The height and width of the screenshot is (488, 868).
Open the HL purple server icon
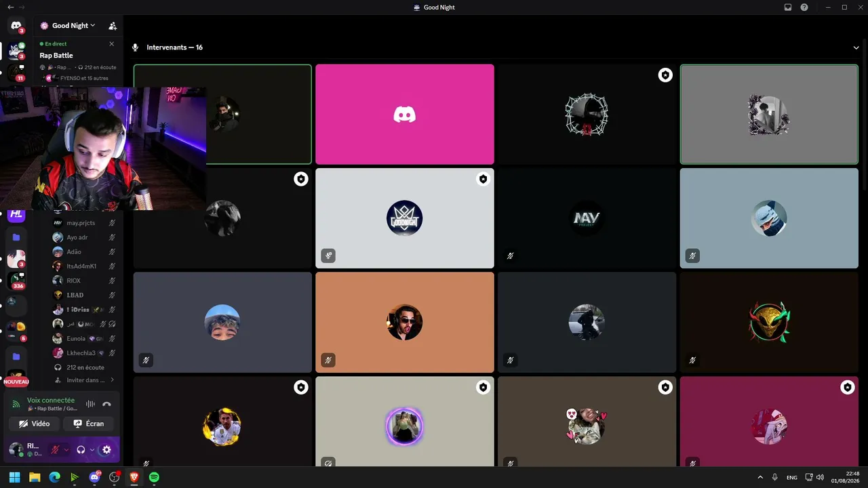pos(16,215)
